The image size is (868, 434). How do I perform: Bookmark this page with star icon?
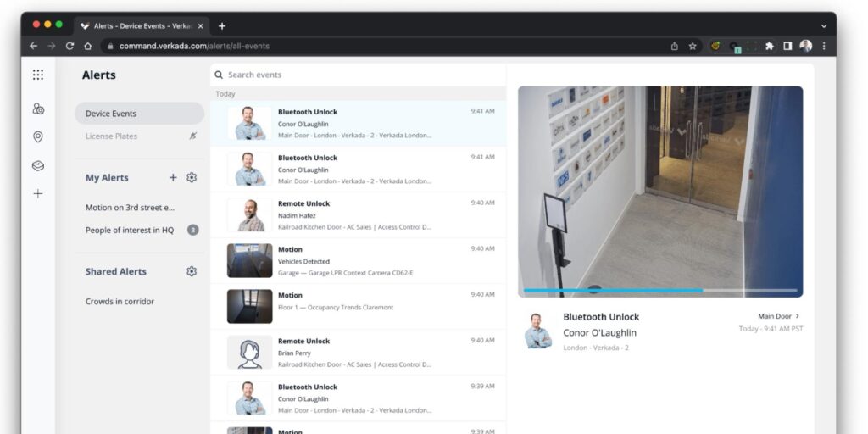(x=693, y=46)
